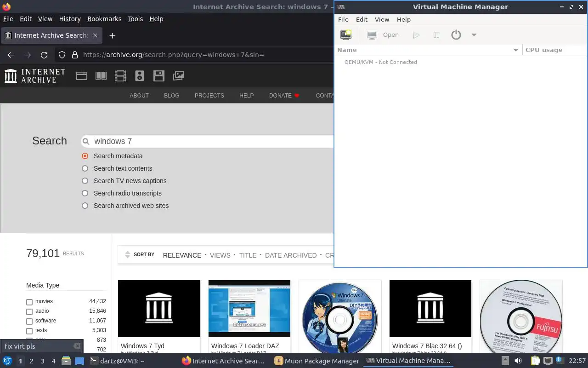Click the tracking protection shield icon

(x=62, y=55)
